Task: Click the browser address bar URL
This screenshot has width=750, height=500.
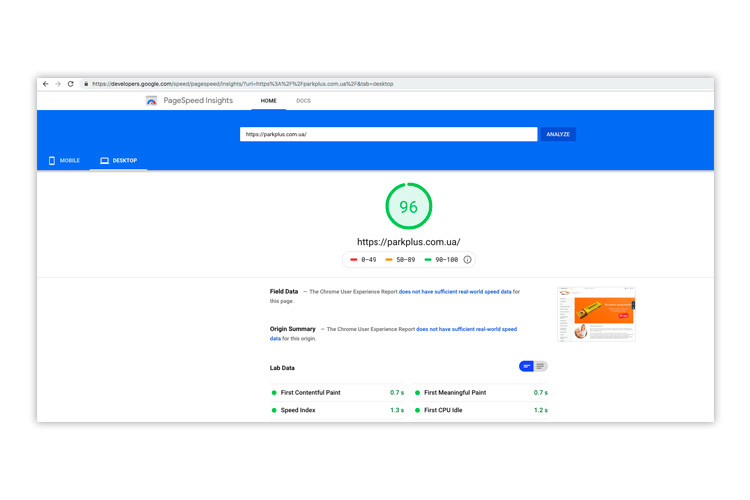Action: [x=243, y=84]
